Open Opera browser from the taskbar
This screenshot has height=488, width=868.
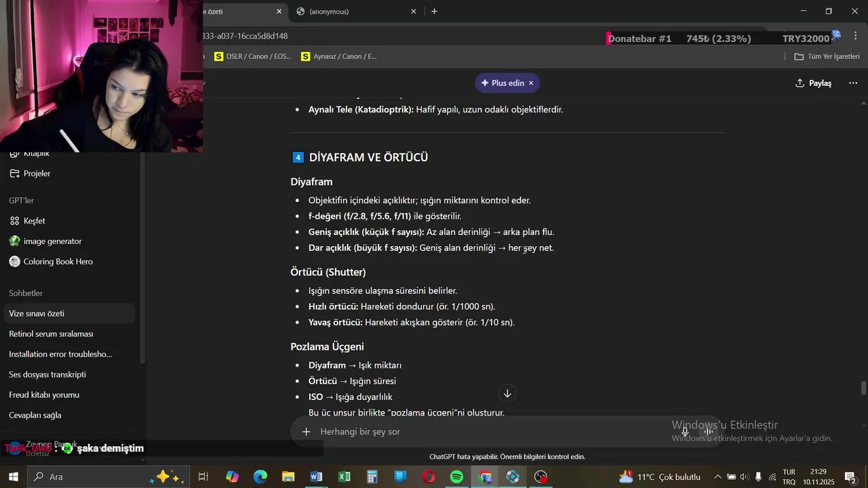(x=429, y=476)
